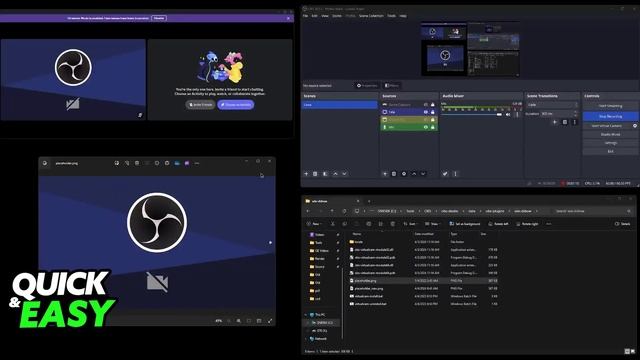
Task: Open OBS Help menu
Action: [403, 16]
